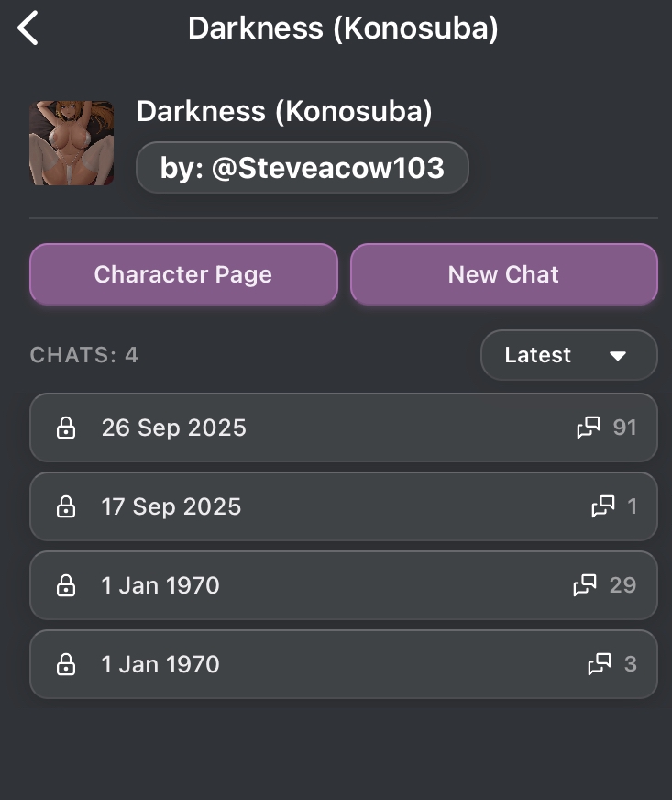
Task: Click the dropdown arrow next to Latest
Action: pos(618,356)
